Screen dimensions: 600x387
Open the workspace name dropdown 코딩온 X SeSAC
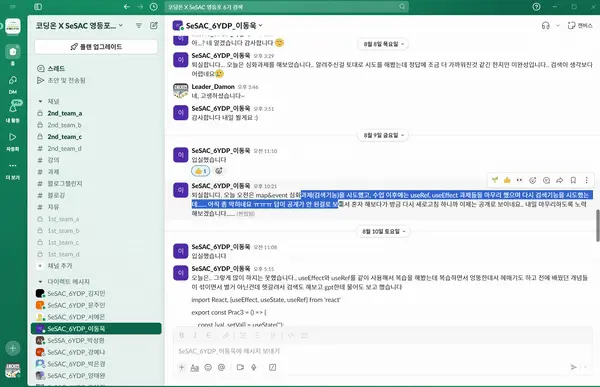pyautogui.click(x=80, y=25)
